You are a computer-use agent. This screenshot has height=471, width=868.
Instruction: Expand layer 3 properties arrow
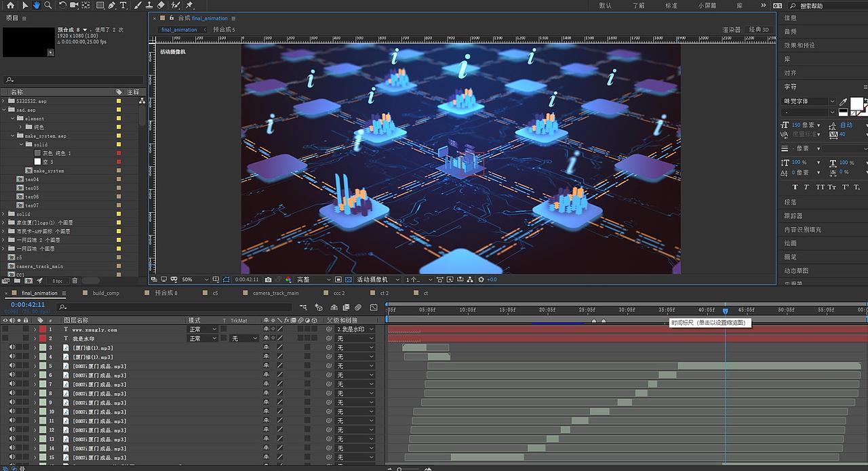pyautogui.click(x=35, y=348)
